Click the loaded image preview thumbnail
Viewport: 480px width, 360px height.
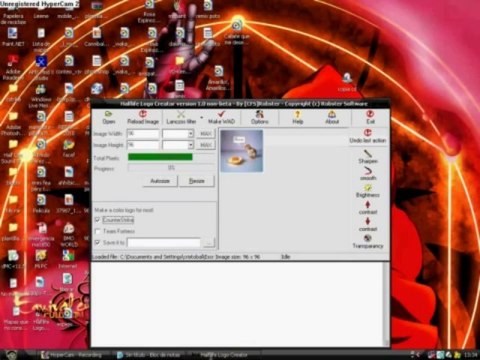(x=242, y=151)
